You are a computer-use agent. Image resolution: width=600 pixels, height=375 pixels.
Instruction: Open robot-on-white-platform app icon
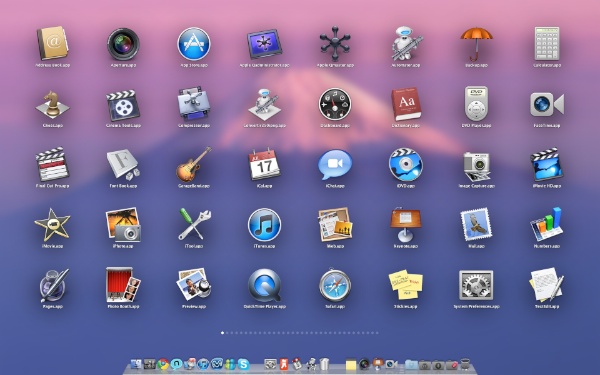click(264, 104)
